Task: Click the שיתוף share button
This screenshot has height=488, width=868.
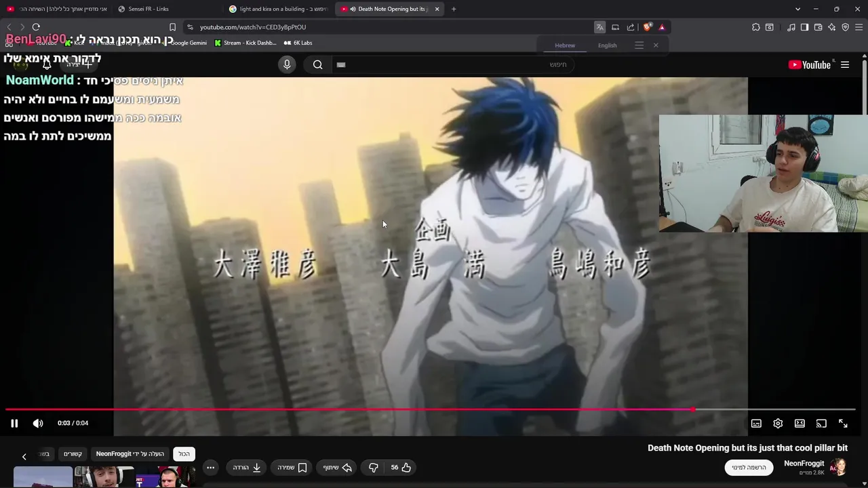Action: 338,468
